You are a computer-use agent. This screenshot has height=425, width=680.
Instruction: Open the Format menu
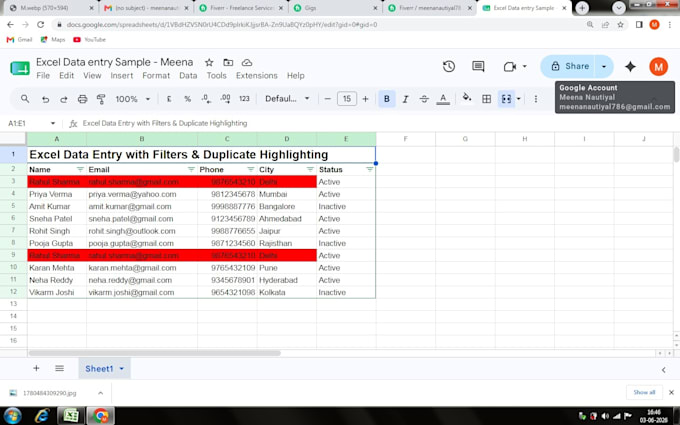coord(156,75)
